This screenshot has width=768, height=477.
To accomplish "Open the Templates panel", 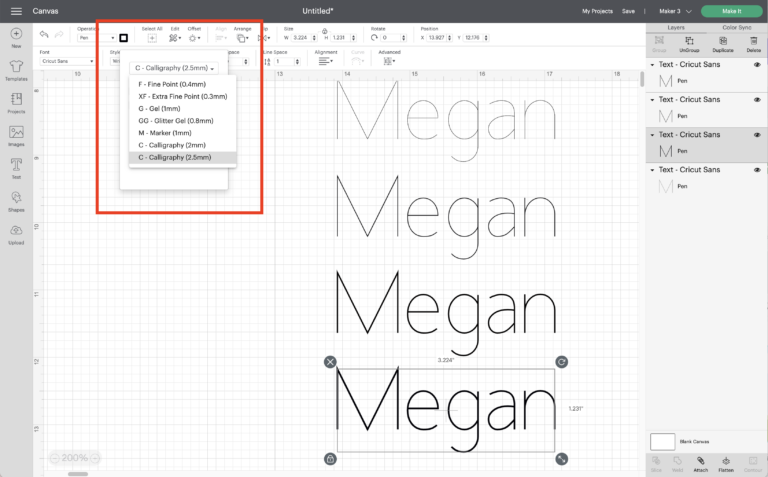I will click(16, 69).
